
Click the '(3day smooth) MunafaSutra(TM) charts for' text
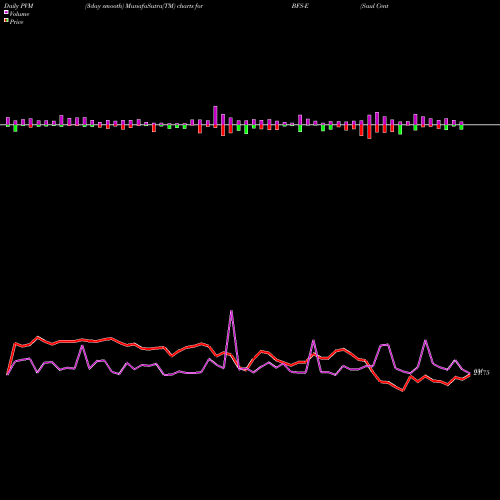pyautogui.click(x=144, y=6)
